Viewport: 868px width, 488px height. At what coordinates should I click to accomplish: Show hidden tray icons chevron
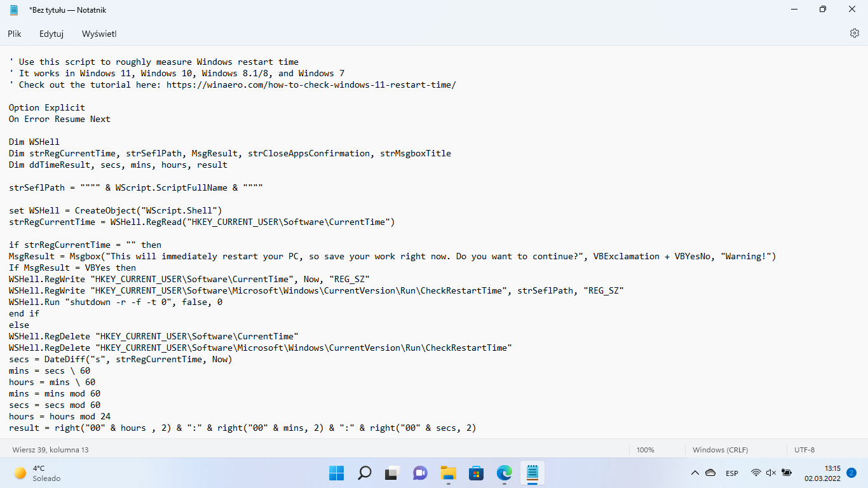[695, 473]
